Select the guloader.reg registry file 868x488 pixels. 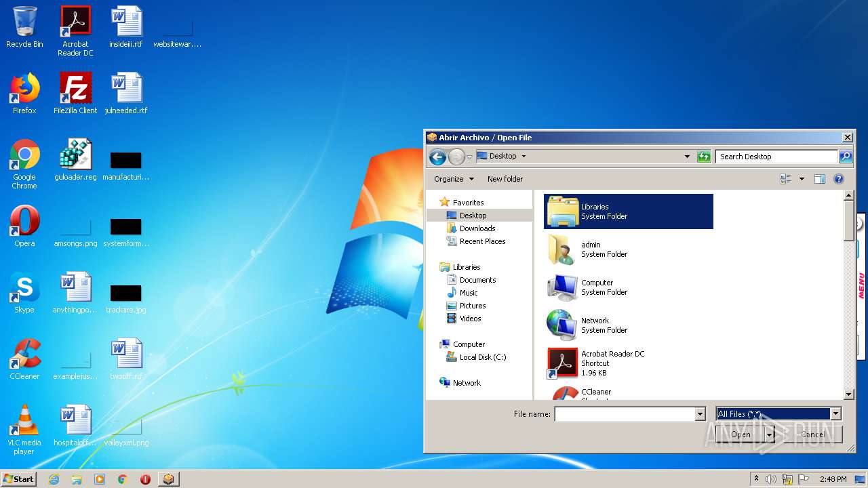pyautogui.click(x=75, y=160)
